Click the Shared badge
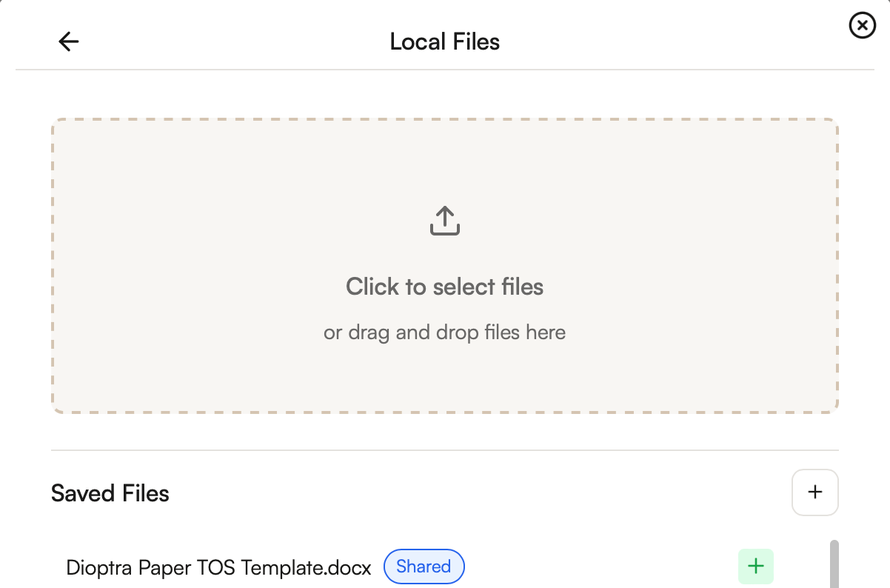This screenshot has height=588, width=890. tap(424, 567)
